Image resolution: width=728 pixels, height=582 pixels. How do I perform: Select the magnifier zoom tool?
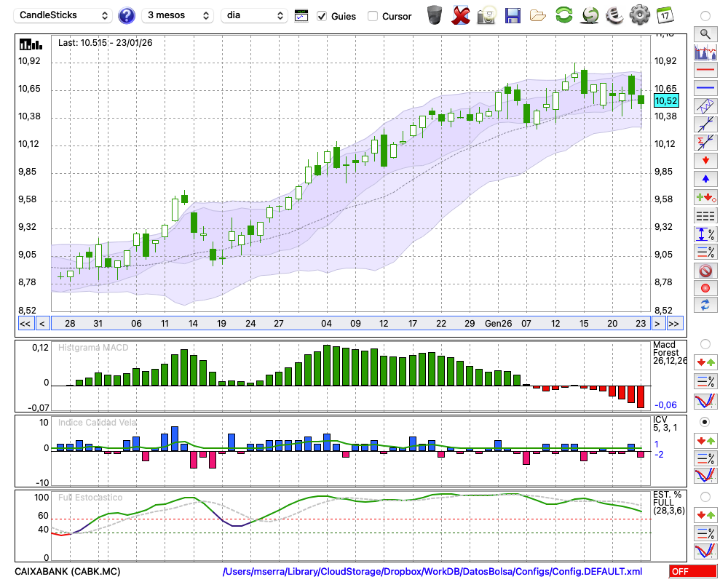[x=705, y=34]
